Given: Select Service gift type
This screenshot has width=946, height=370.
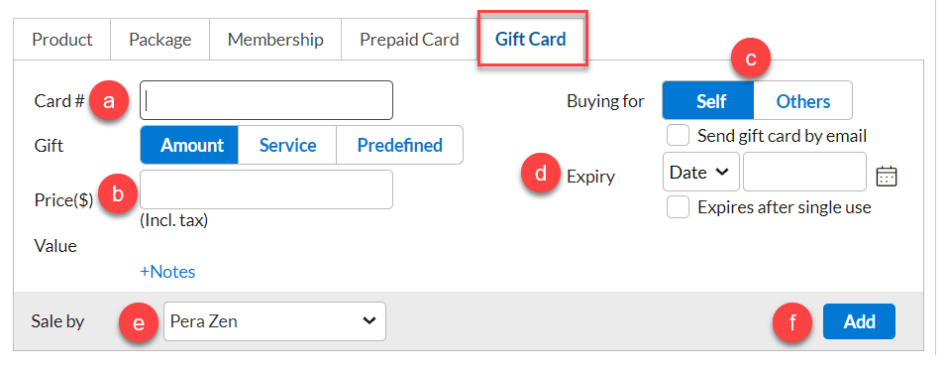Looking at the screenshot, I should click(288, 145).
